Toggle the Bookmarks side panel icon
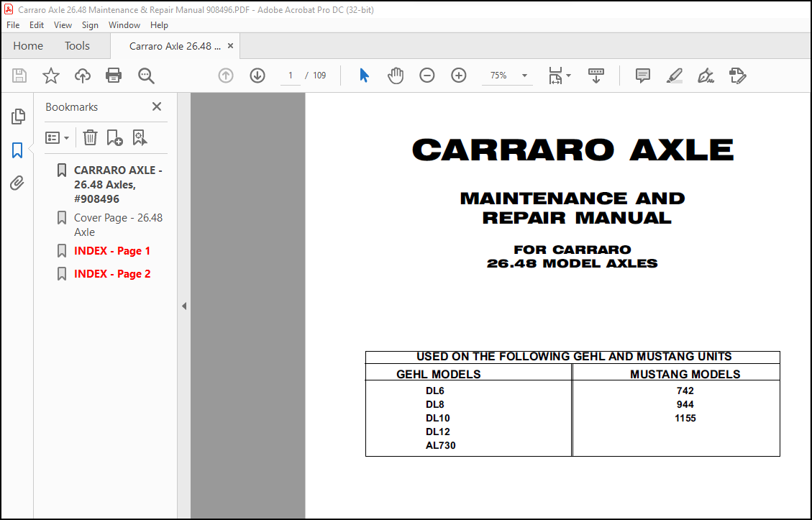 17,150
